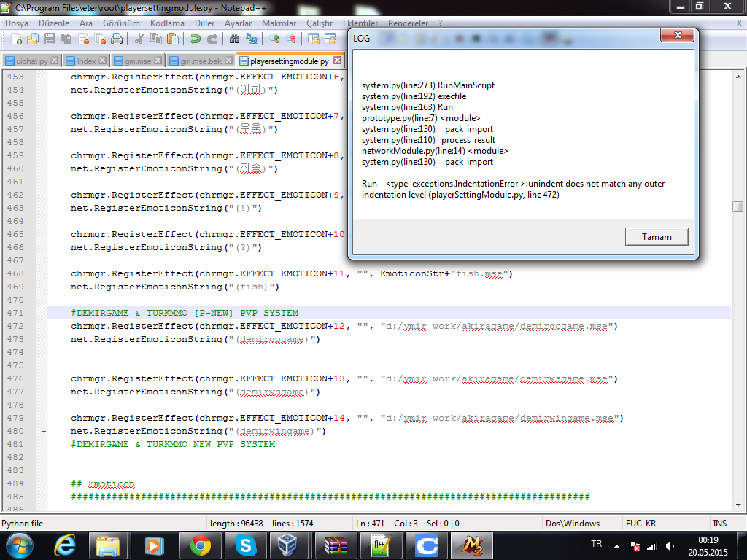Open the Düzenle menu
747x560 pixels.
pyautogui.click(x=54, y=23)
